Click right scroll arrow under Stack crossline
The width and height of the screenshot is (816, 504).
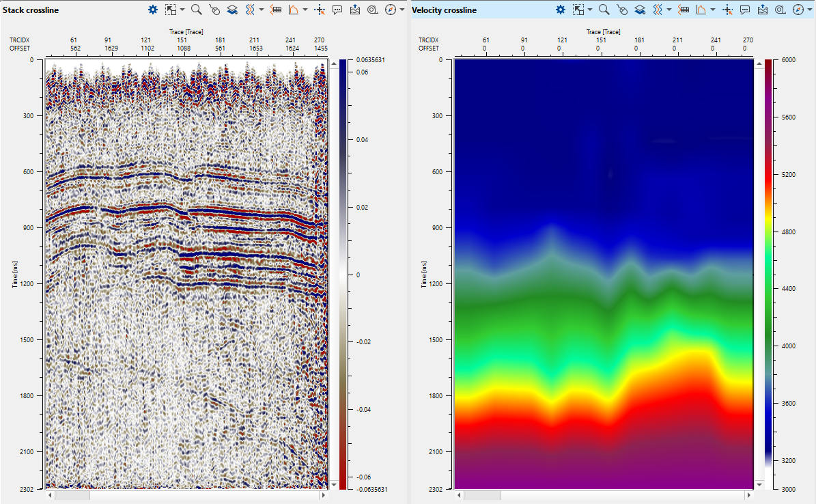pos(324,495)
